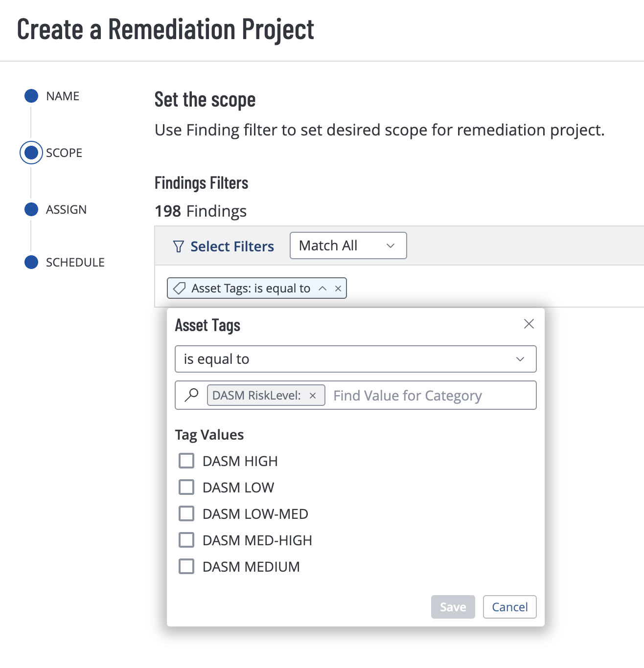644x668 pixels.
Task: Switch to the ASSIGN step
Action: click(31, 209)
